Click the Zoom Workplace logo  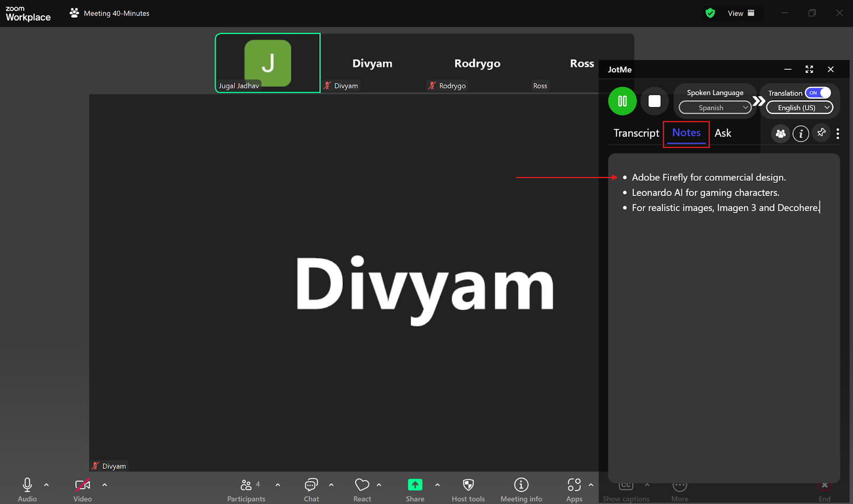pos(28,13)
